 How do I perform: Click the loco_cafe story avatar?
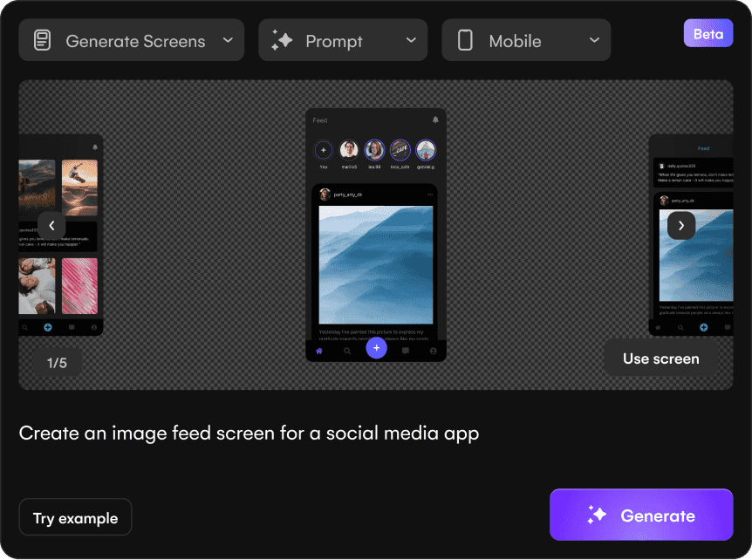coord(400,150)
